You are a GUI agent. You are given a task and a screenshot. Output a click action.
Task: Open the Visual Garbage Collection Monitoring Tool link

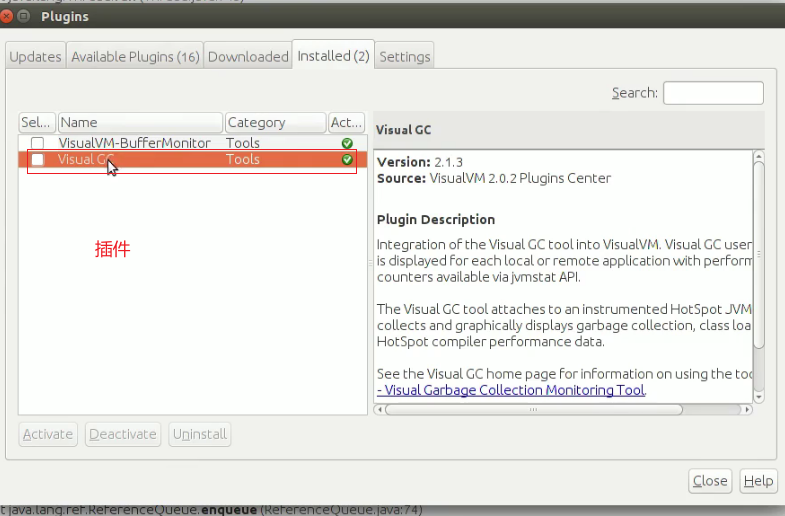[511, 390]
